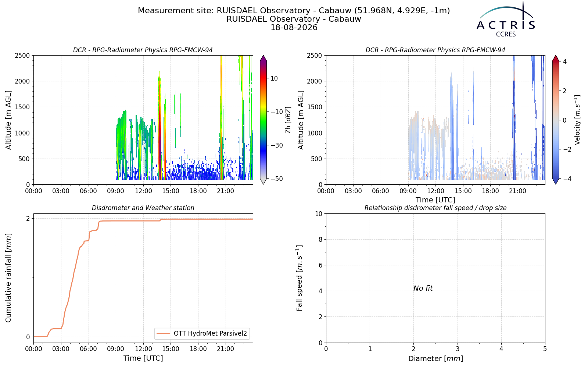Image resolution: width=588 pixels, height=368 pixels.
Task: Click the 10 tick on the Zh colorbar
Action: tap(274, 78)
